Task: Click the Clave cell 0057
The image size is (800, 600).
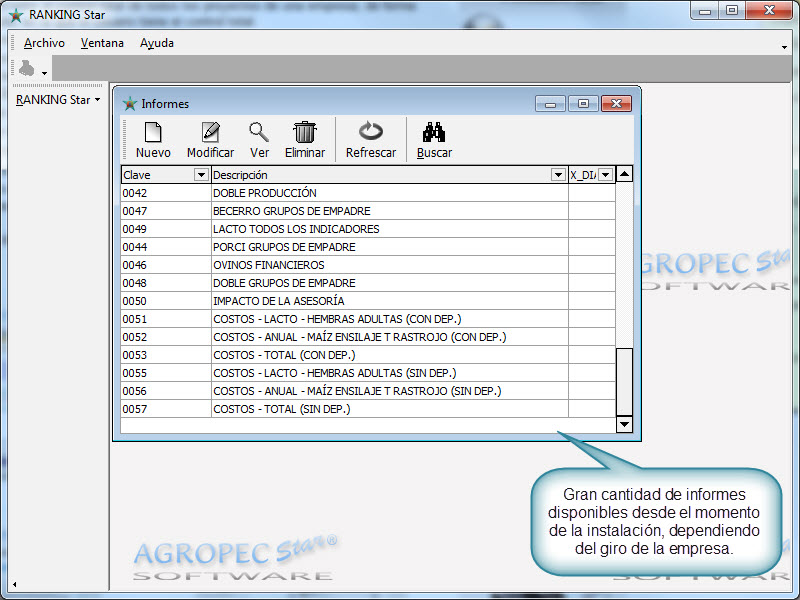Action: pos(166,409)
